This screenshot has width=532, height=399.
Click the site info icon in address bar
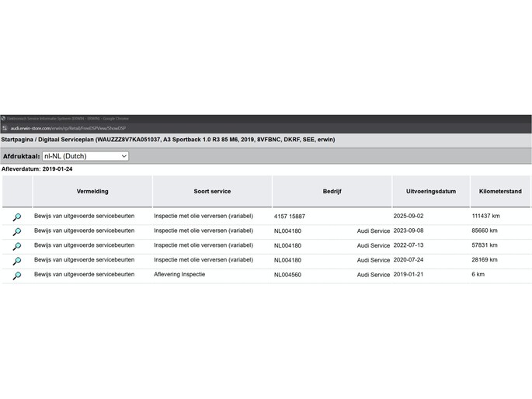[x=4, y=128]
